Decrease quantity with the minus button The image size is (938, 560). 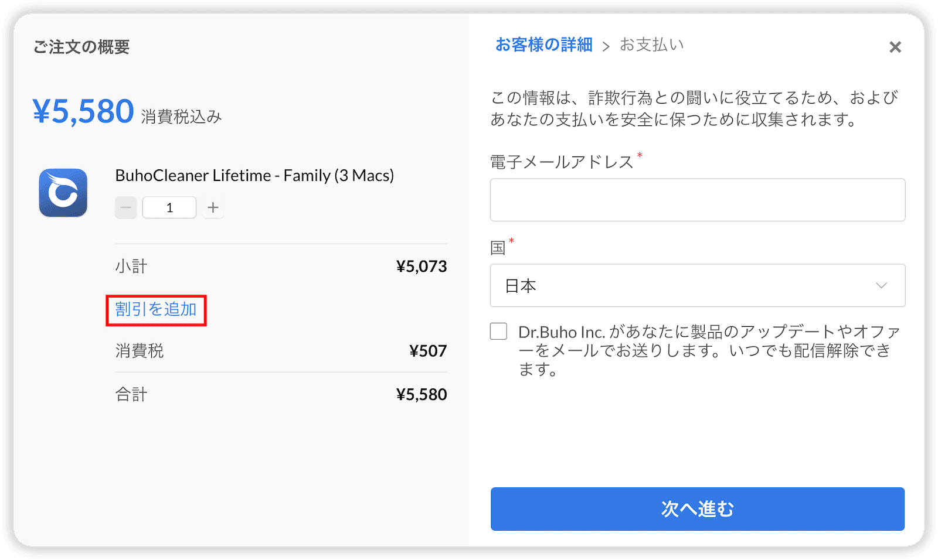(125, 207)
